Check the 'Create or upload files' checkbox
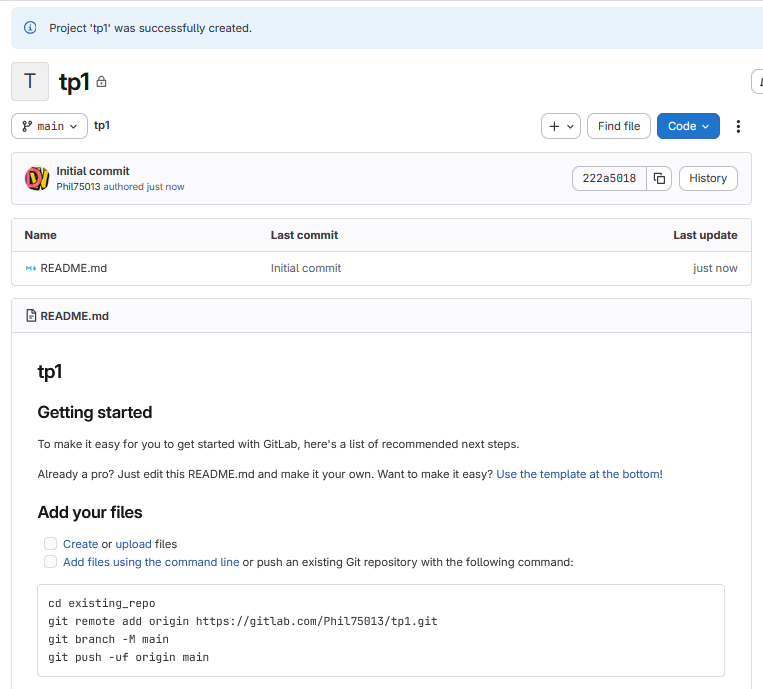Image resolution: width=763 pixels, height=689 pixels. point(50,544)
